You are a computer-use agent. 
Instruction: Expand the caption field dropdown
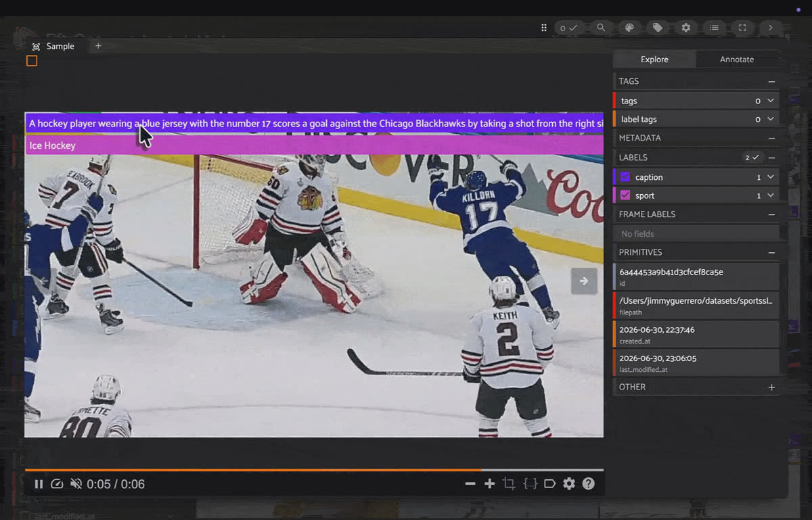771,177
